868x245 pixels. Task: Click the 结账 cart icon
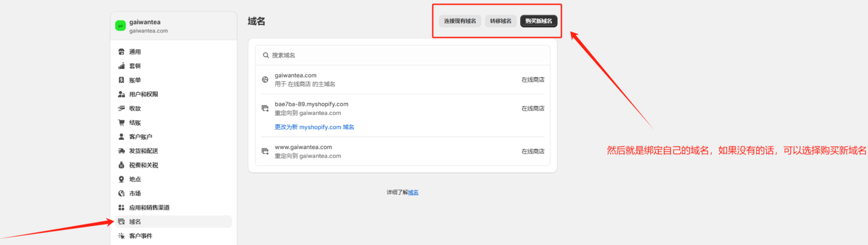pyautogui.click(x=121, y=123)
